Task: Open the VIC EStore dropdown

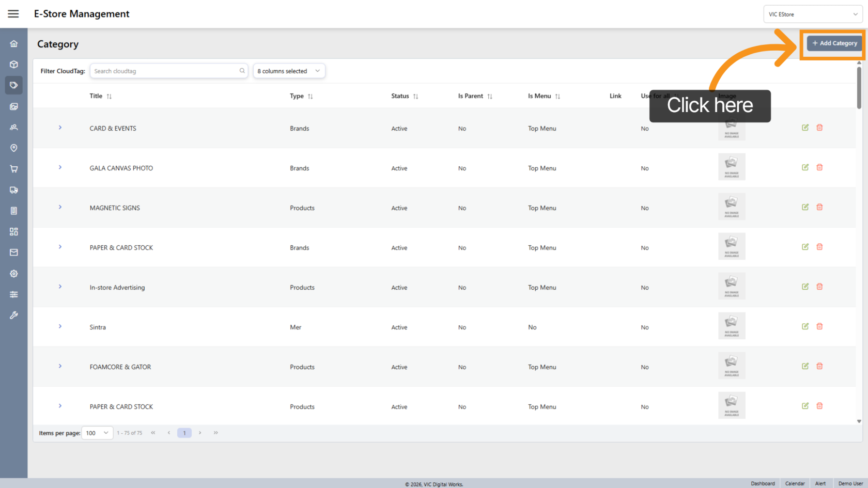Action: click(x=812, y=14)
